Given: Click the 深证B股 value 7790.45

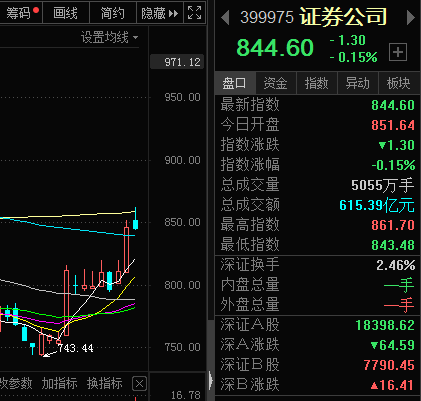Looking at the screenshot, I should [389, 365].
